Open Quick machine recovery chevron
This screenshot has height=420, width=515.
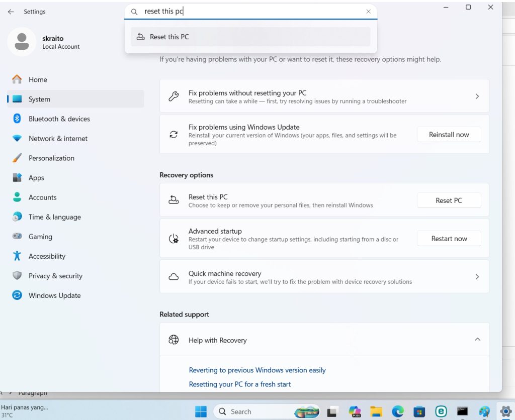pyautogui.click(x=477, y=277)
